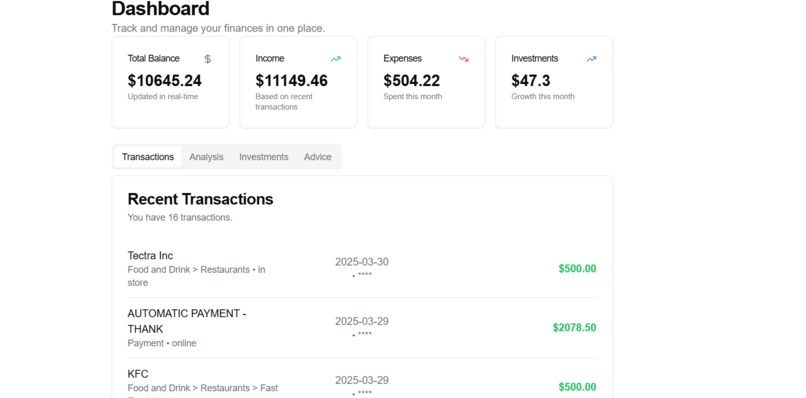Click the green upward trend icon in Income card
The width and height of the screenshot is (806, 398).
336,59
